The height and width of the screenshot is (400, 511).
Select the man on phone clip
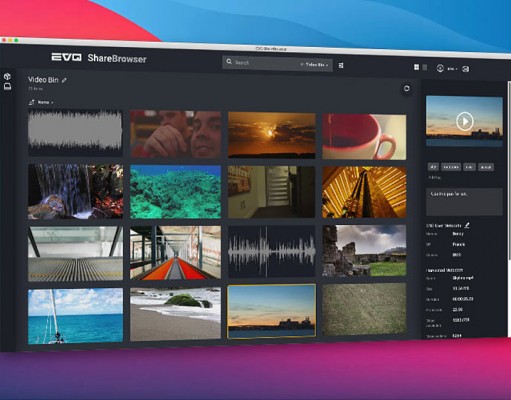pos(175,134)
